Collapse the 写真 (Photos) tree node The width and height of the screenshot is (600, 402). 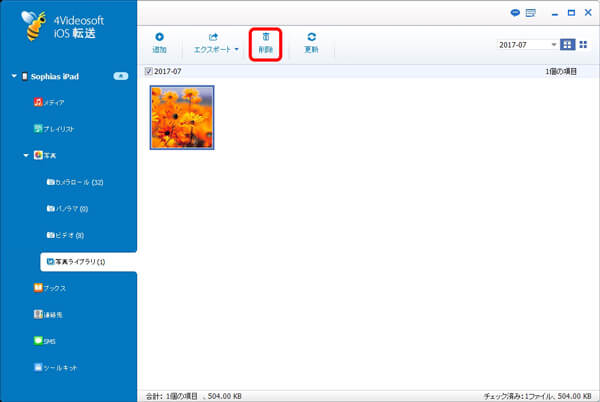(x=27, y=156)
